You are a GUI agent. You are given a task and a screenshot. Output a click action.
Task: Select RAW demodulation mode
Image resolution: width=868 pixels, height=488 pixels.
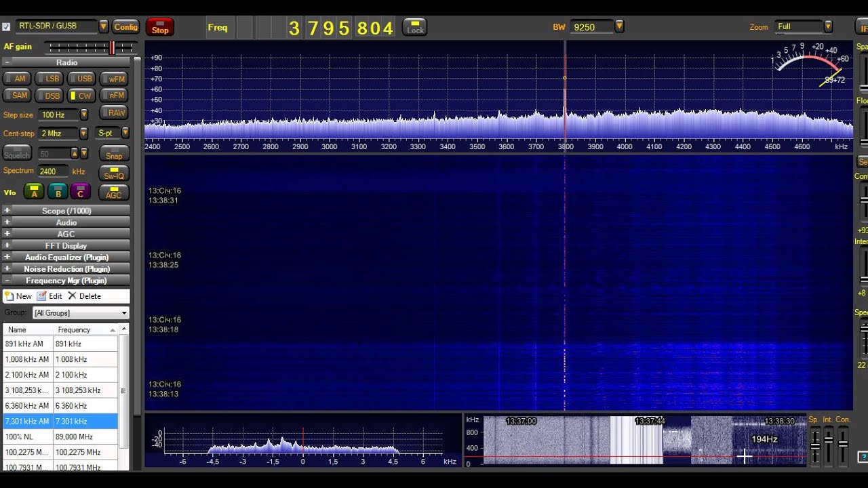[x=113, y=113]
